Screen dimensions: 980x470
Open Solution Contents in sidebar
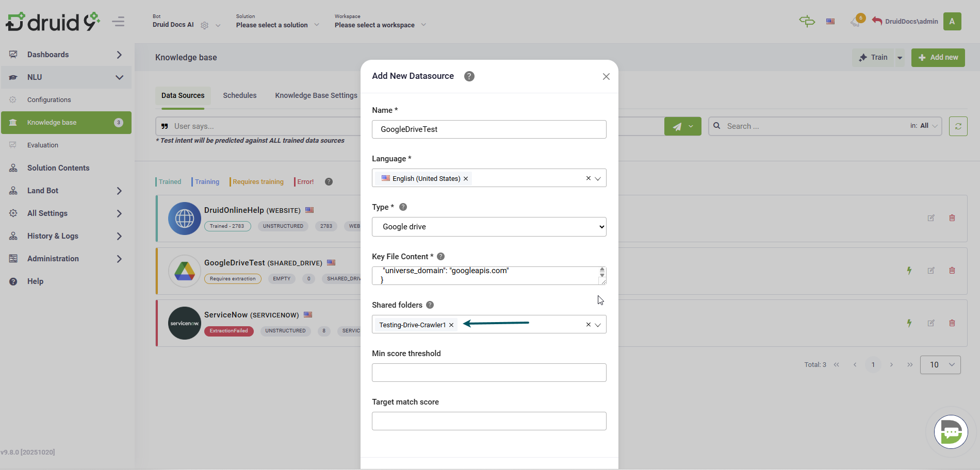[58, 168]
